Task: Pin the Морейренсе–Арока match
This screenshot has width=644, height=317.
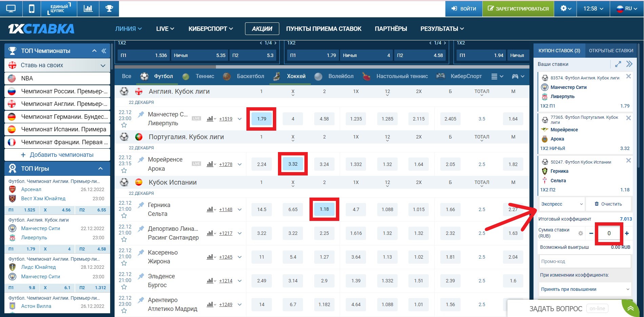Action: (141, 160)
